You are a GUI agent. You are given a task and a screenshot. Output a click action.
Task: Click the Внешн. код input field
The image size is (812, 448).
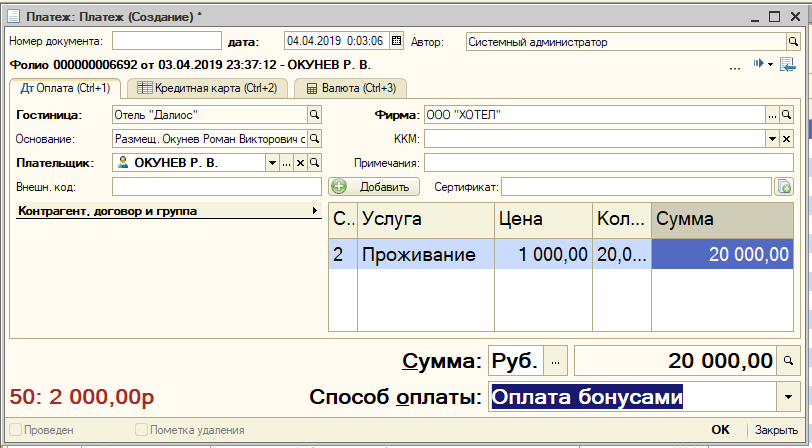[216, 187]
